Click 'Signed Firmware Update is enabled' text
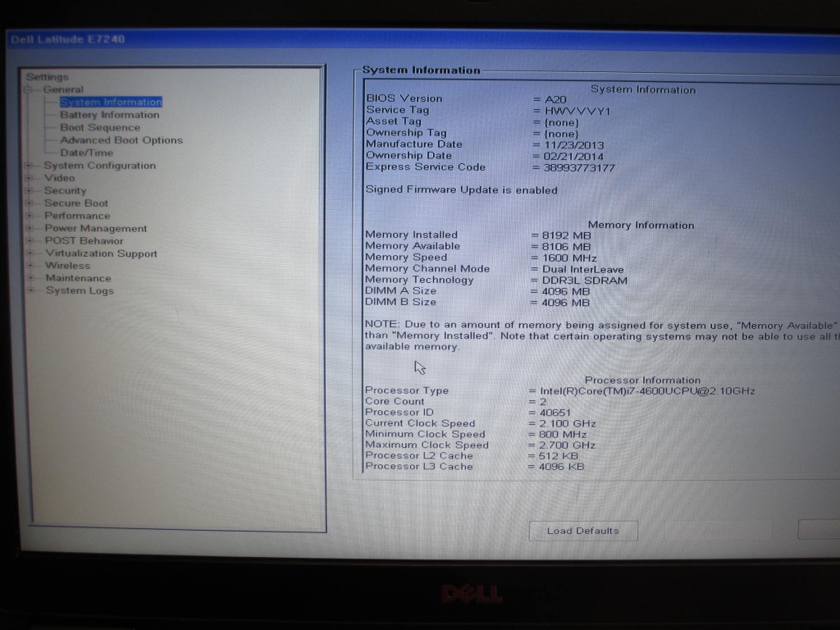840x630 pixels. (x=461, y=190)
